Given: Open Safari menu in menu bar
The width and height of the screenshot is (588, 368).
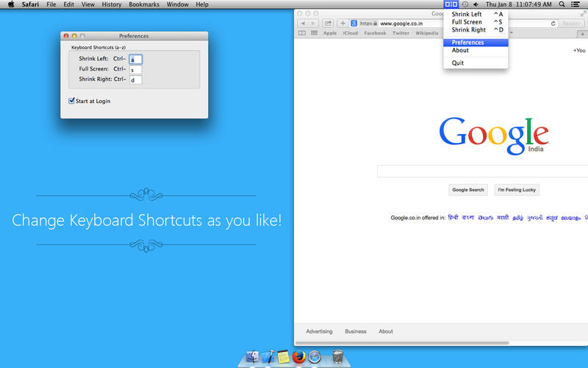Looking at the screenshot, I should tap(30, 4).
